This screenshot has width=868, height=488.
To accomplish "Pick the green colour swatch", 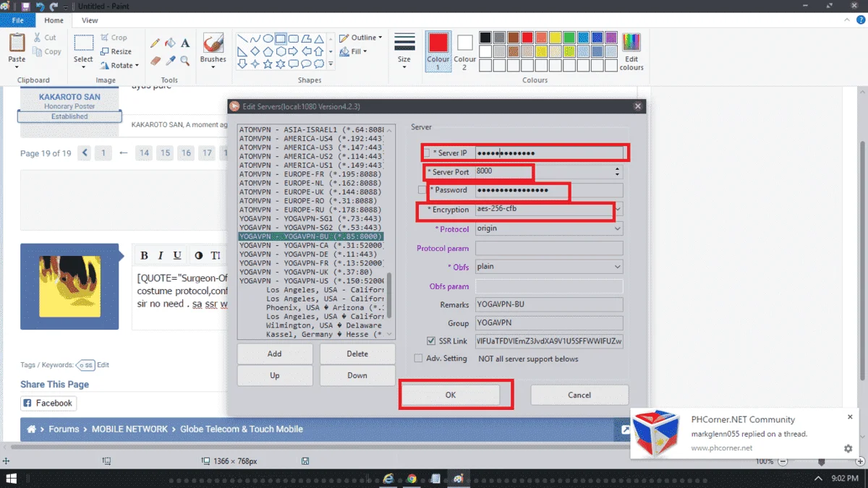I will tap(569, 38).
